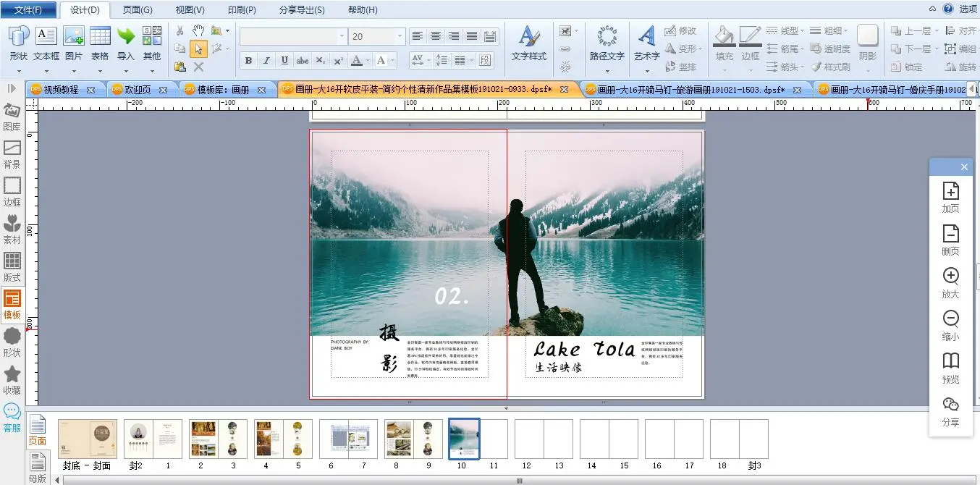Toggle underline text formatting

(284, 61)
